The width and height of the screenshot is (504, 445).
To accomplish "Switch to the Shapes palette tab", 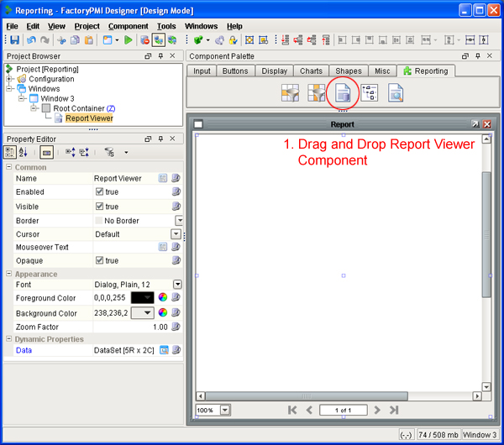I will tap(349, 71).
